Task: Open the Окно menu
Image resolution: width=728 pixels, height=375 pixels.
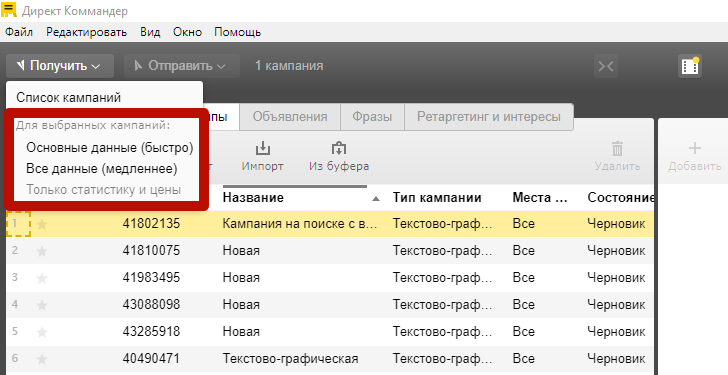Action: click(187, 32)
